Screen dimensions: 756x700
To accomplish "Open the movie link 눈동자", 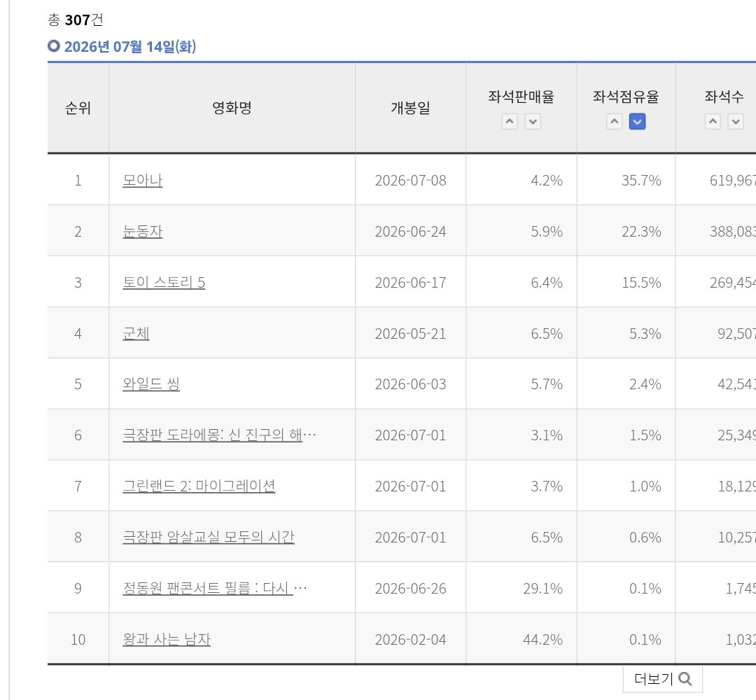I will coord(143,232).
